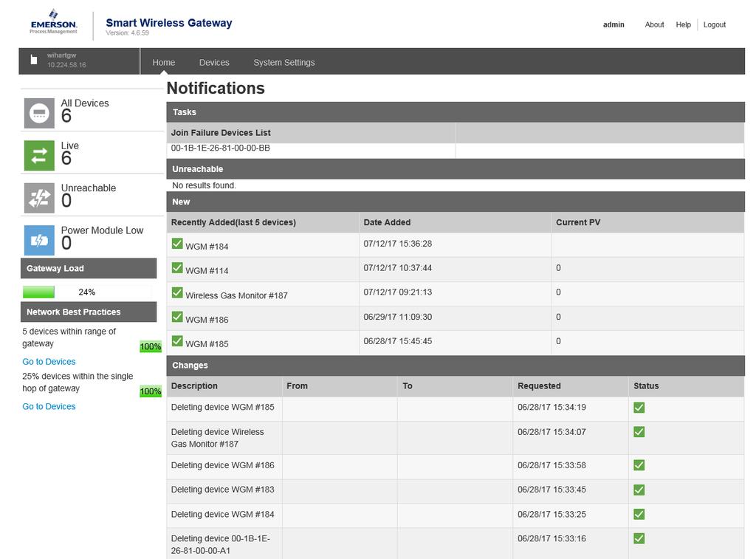Click status check for Deleting device WGM #183
The height and width of the screenshot is (559, 756).
(639, 490)
